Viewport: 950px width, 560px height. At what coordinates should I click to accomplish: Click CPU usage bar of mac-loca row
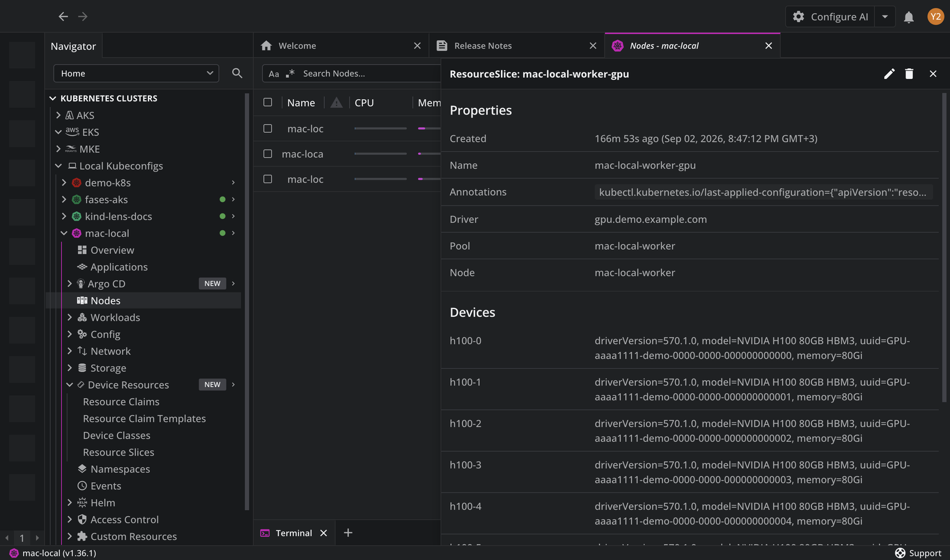point(381,154)
